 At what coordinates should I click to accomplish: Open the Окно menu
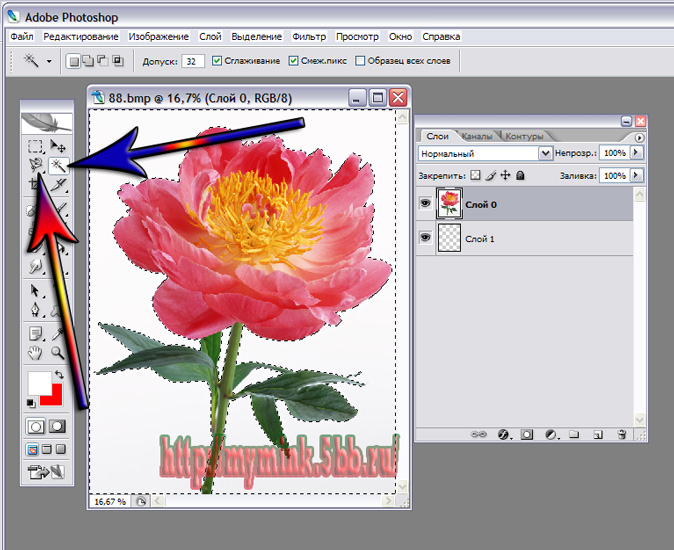pyautogui.click(x=401, y=37)
